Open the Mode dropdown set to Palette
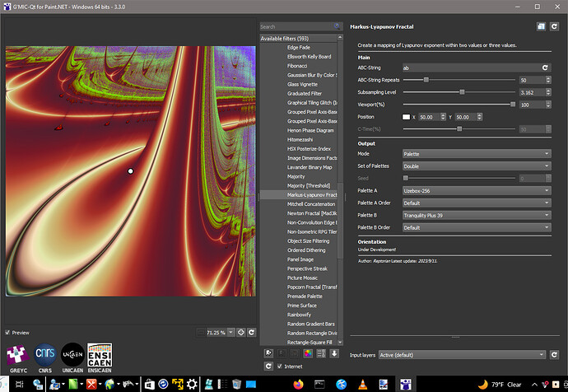568x392 pixels. pyautogui.click(x=476, y=154)
